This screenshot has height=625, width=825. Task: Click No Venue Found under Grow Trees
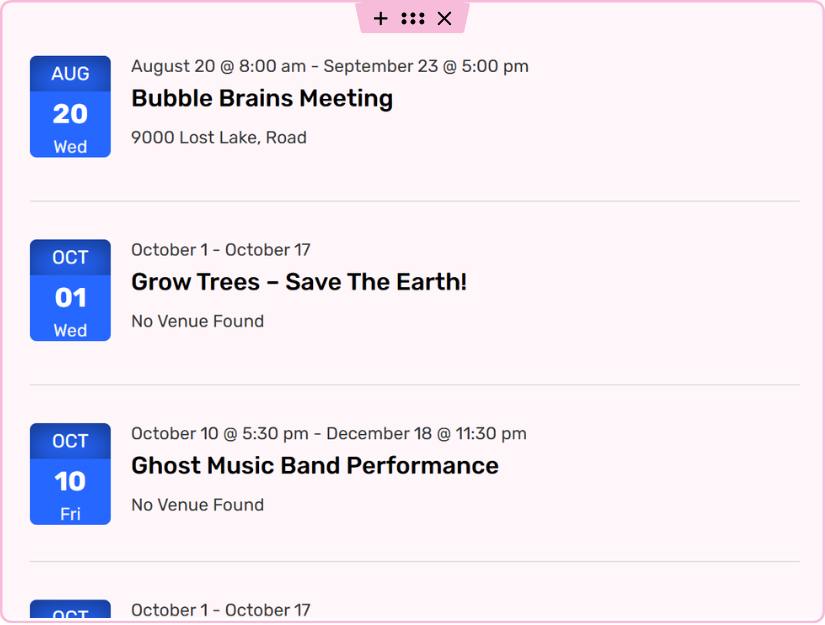[x=198, y=321]
